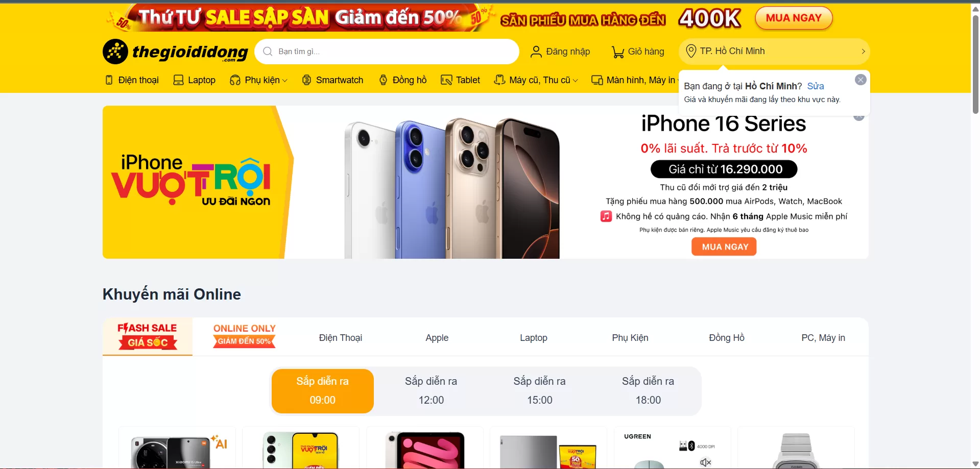Open the Giỏ hàng cart icon
Viewport: 980px width, 469px height.
[618, 52]
